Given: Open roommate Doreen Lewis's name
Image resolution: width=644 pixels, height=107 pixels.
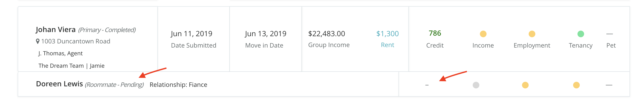Looking at the screenshot, I should point(59,84).
